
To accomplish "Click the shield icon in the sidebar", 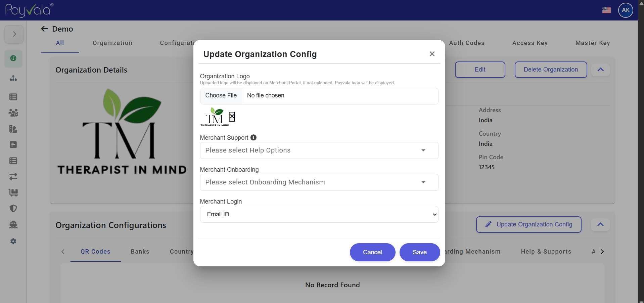I will pyautogui.click(x=13, y=209).
